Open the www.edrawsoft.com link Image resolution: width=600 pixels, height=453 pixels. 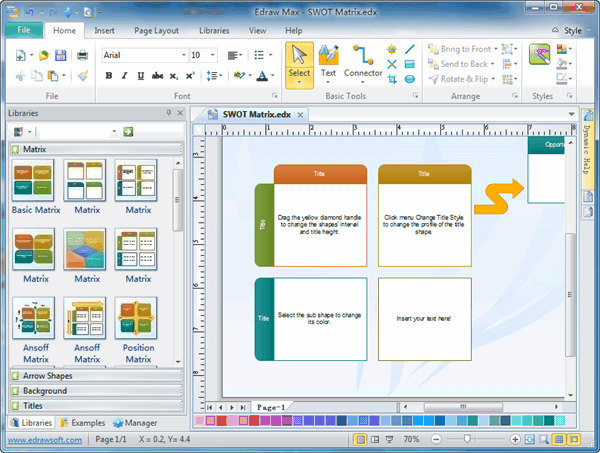(x=45, y=439)
